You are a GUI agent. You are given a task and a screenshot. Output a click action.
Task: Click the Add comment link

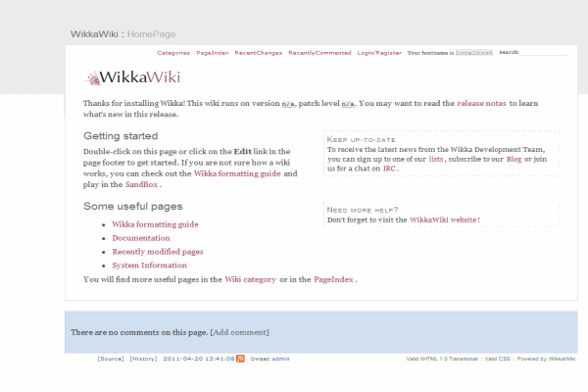[x=240, y=332]
